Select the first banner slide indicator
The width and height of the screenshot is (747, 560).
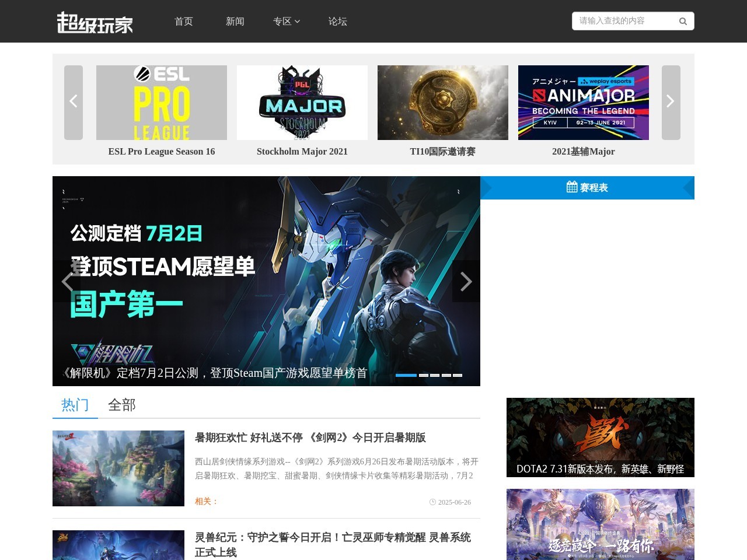(x=406, y=375)
